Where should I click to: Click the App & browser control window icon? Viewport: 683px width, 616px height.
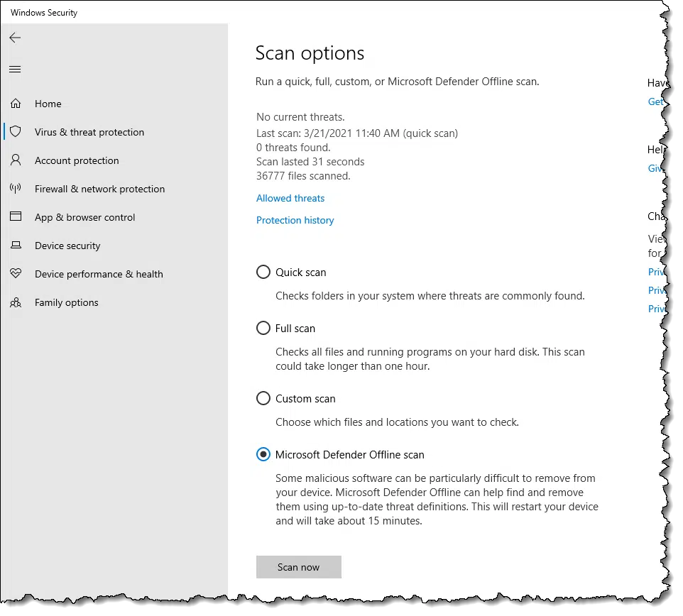(x=16, y=216)
